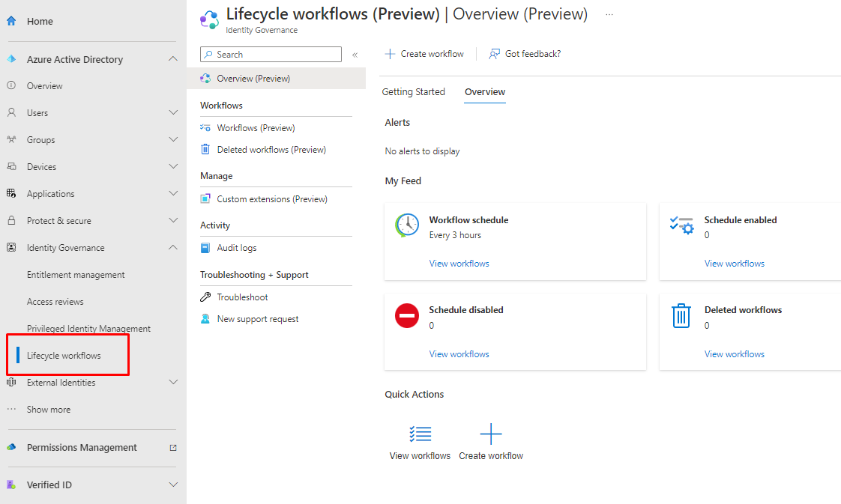Image resolution: width=841 pixels, height=504 pixels.
Task: Click the View workflows list icon
Action: click(x=420, y=434)
